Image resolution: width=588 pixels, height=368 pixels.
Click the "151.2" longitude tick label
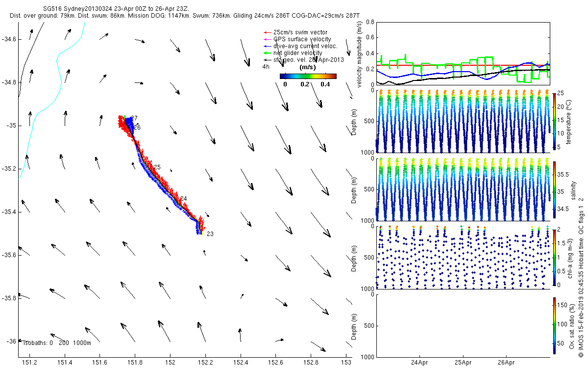pyautogui.click(x=30, y=363)
